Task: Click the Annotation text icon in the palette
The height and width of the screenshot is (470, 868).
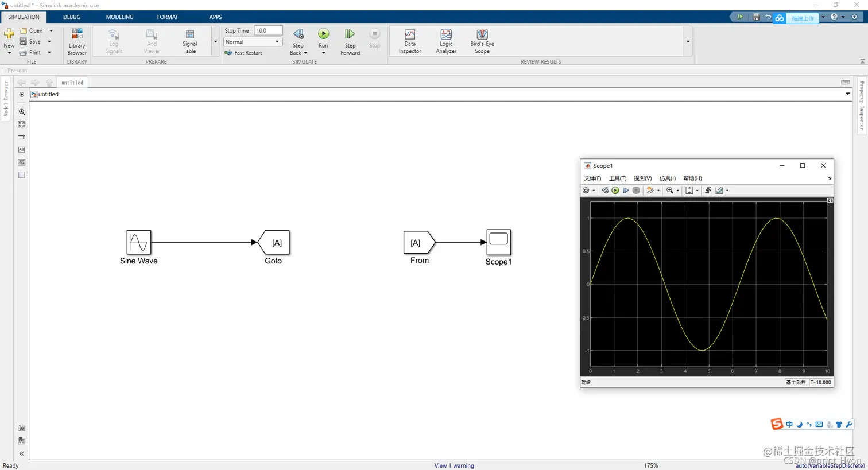Action: point(22,150)
